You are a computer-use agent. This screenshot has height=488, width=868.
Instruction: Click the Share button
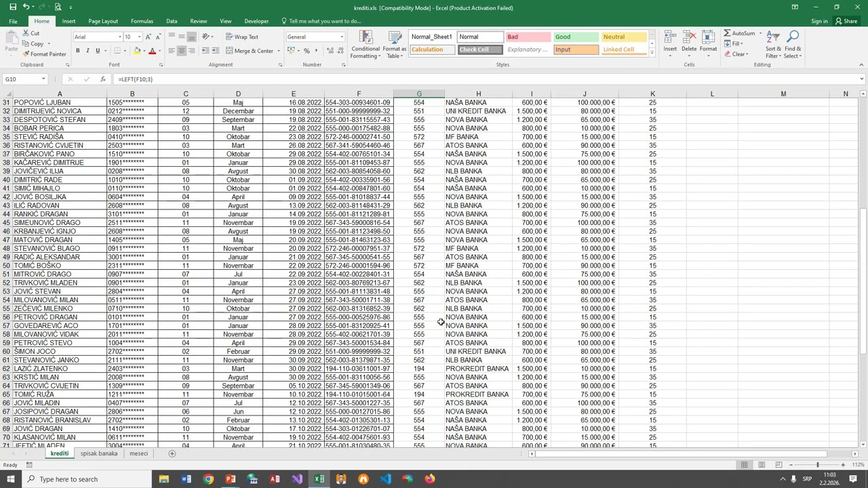click(x=848, y=21)
